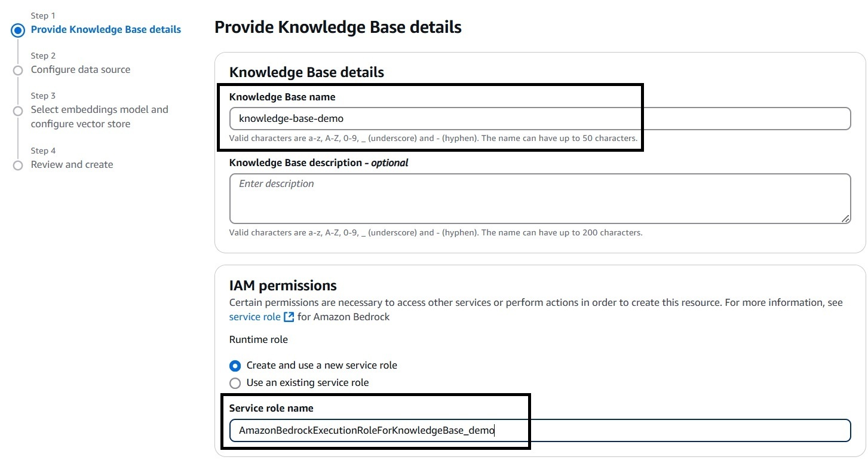Screen dimensions: 868x463
Task: Click the IAM permissions section heading
Action: coord(283,286)
